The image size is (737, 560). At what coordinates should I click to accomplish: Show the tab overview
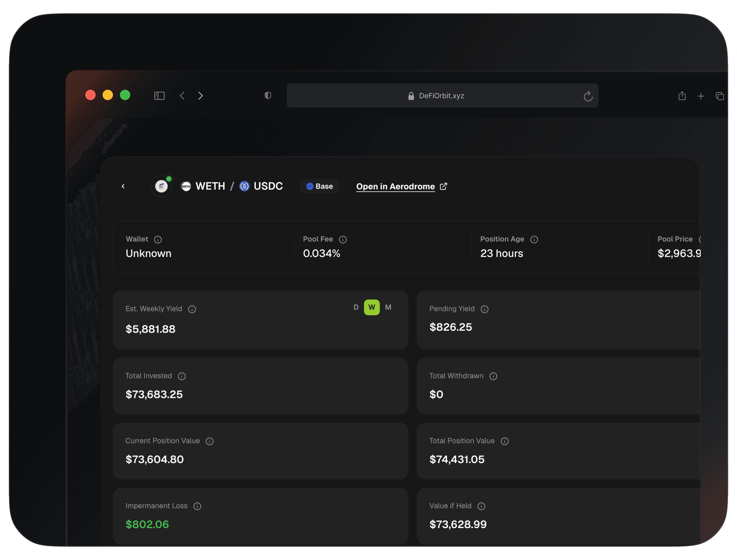click(x=720, y=96)
